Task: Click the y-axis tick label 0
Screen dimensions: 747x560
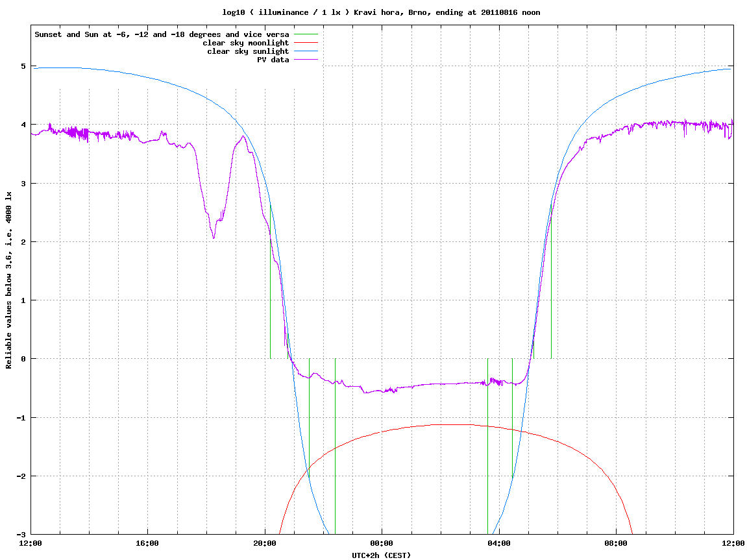Action: [23, 359]
